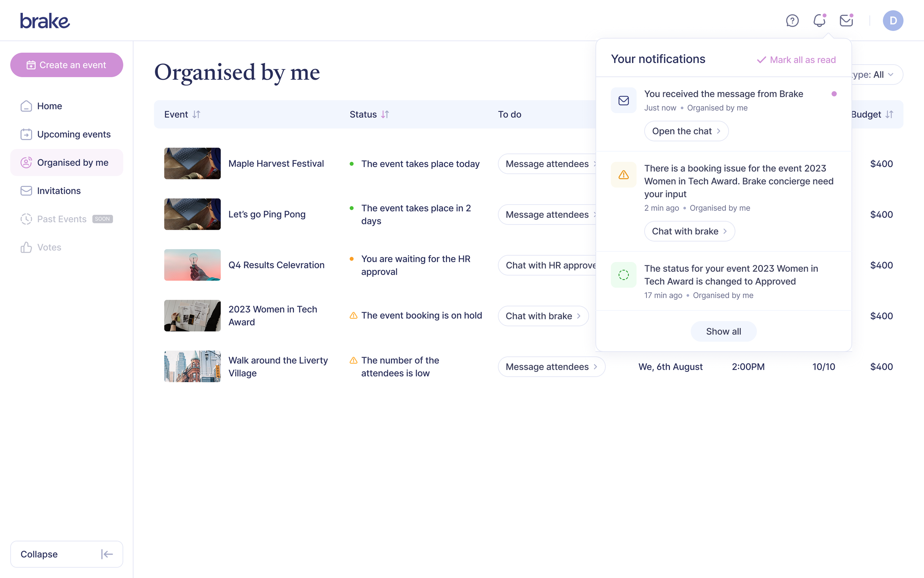
Task: Click the brake logo
Action: [45, 21]
